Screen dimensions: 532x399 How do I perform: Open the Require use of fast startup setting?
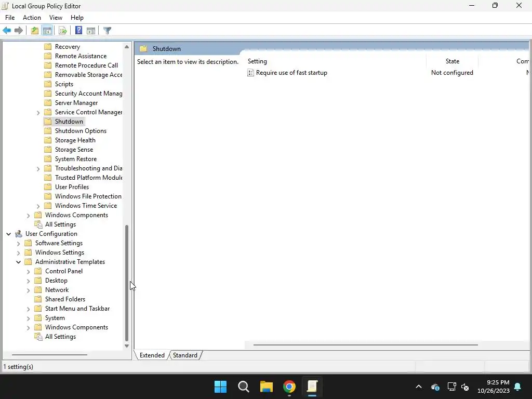pyautogui.click(x=291, y=73)
